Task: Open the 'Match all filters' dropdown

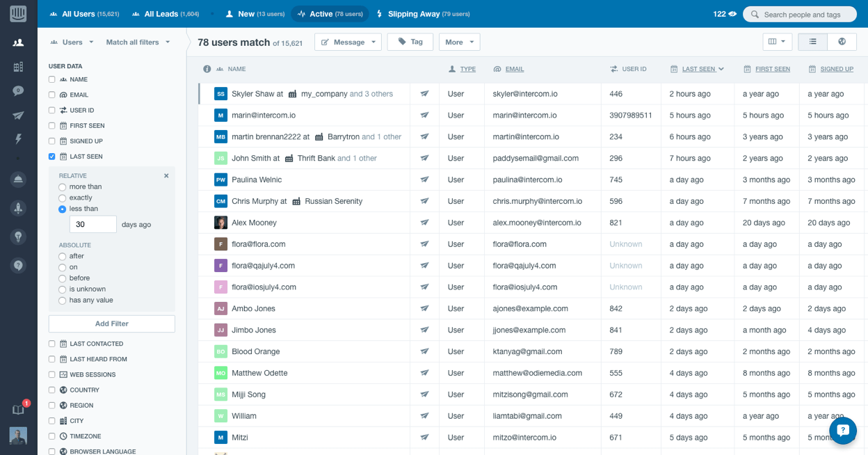Action: click(x=137, y=42)
